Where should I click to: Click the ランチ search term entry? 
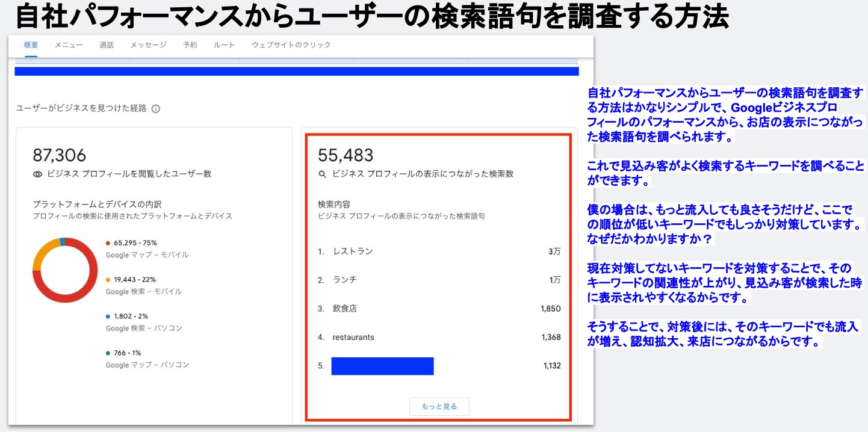(x=345, y=280)
